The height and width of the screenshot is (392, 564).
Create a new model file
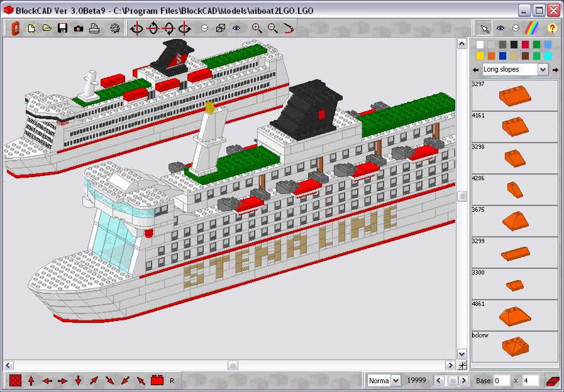31,28
